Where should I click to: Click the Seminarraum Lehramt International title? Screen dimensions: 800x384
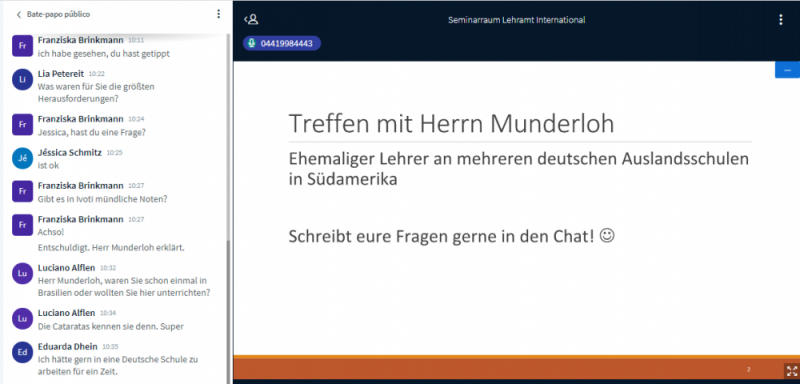pyautogui.click(x=516, y=20)
